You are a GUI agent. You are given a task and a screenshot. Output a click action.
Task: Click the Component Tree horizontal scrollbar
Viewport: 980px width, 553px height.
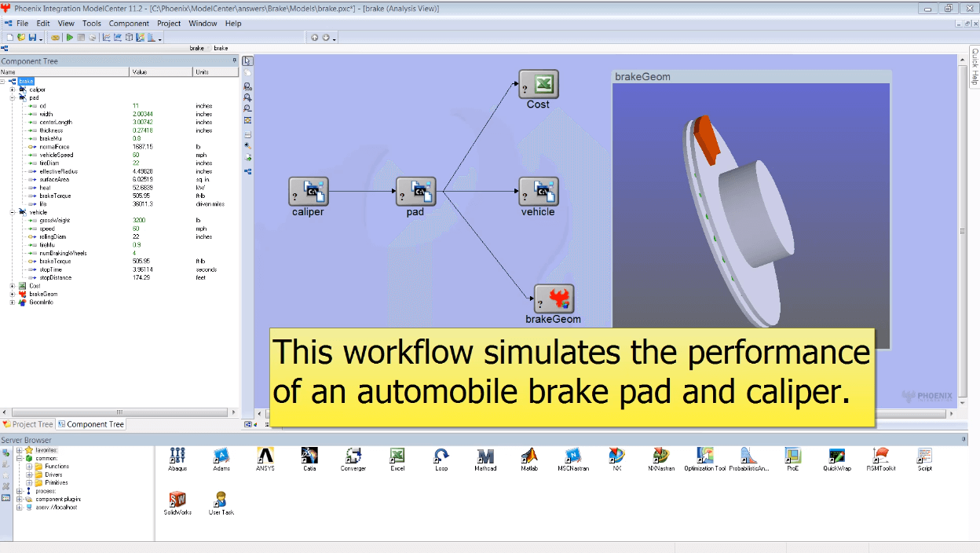[119, 412]
